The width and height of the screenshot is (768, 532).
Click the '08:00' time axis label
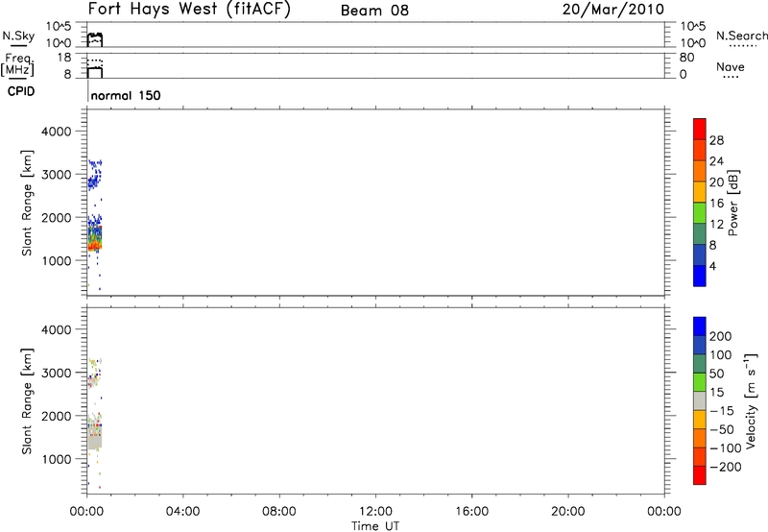pyautogui.click(x=278, y=512)
